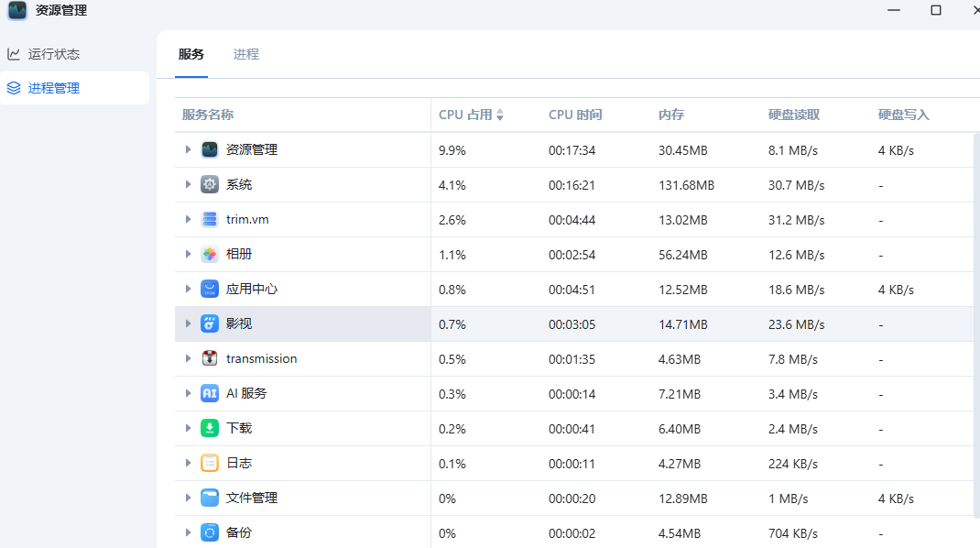This screenshot has height=548, width=980.
Task: Select the transmission service name
Action: click(261, 358)
